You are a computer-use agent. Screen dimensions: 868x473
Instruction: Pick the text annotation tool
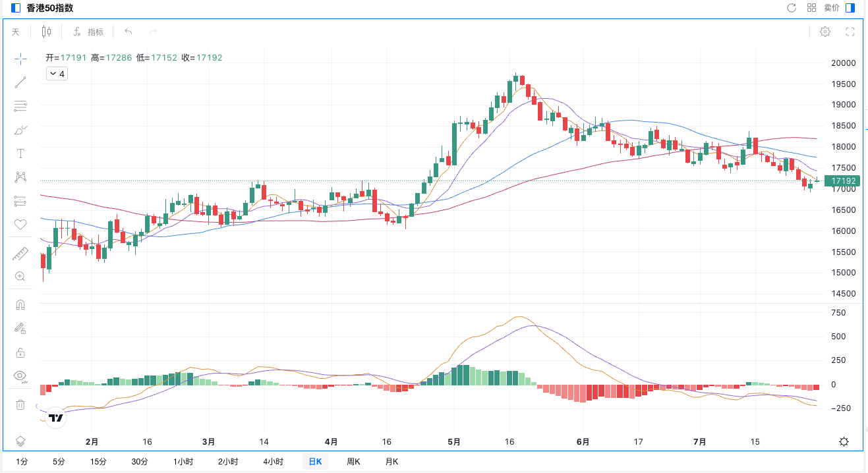[x=20, y=153]
